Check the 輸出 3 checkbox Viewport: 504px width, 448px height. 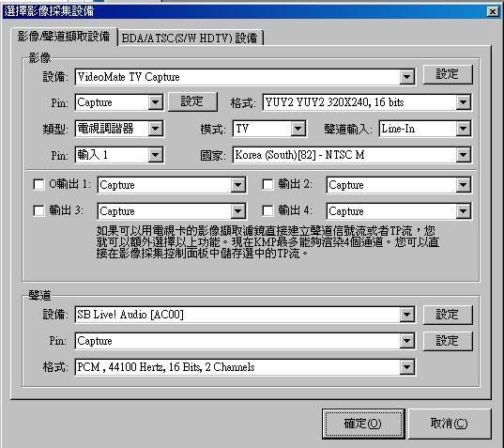[x=38, y=211]
